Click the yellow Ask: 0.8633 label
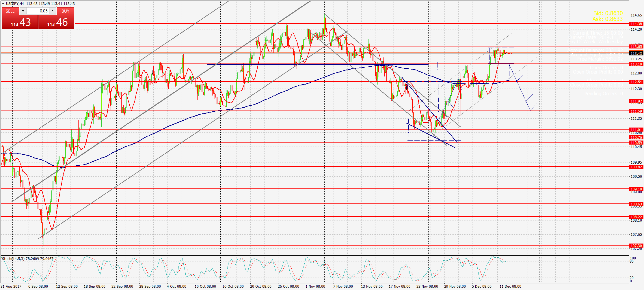 coord(608,19)
